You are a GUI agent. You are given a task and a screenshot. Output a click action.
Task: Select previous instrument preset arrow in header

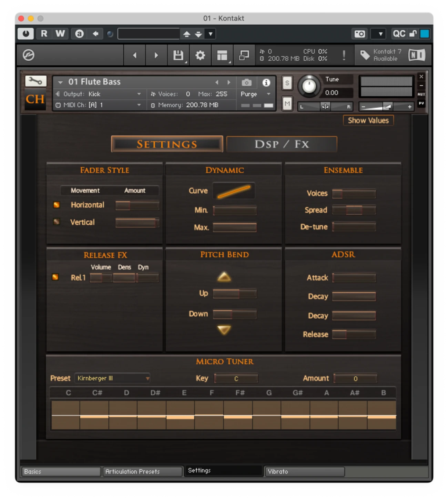point(217,82)
